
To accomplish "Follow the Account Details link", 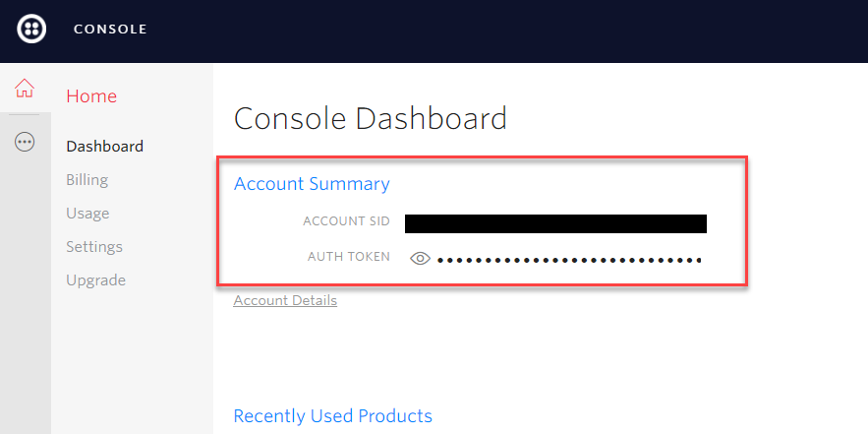I will [285, 300].
